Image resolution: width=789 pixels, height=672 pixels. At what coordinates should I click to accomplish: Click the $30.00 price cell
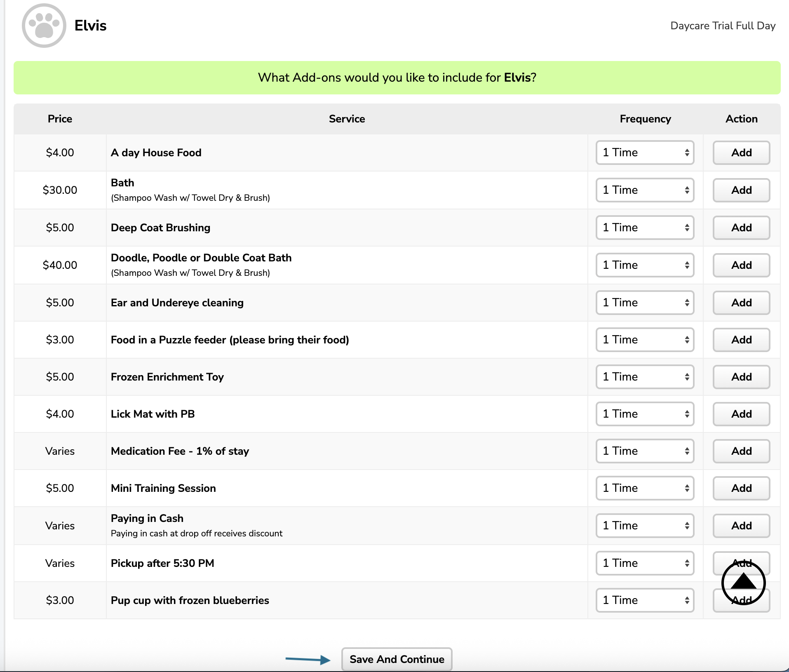[x=60, y=190]
